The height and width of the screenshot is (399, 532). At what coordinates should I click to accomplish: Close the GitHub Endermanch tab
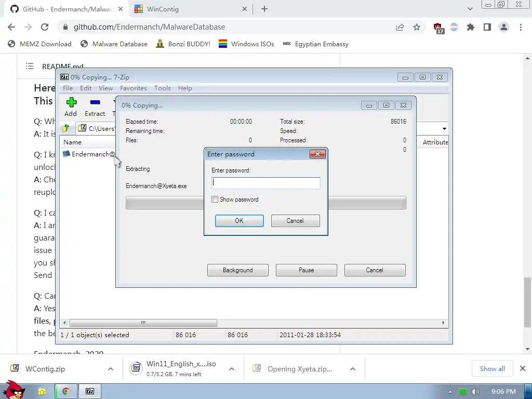pyautogui.click(x=121, y=9)
